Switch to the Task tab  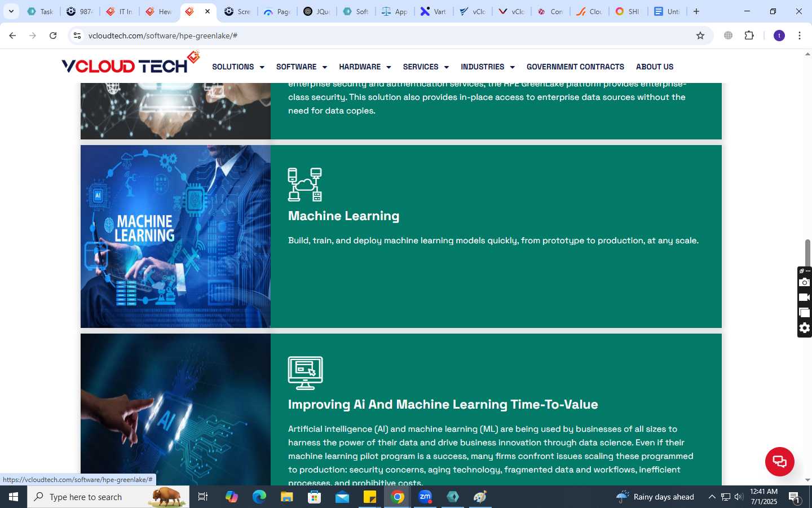[40, 11]
